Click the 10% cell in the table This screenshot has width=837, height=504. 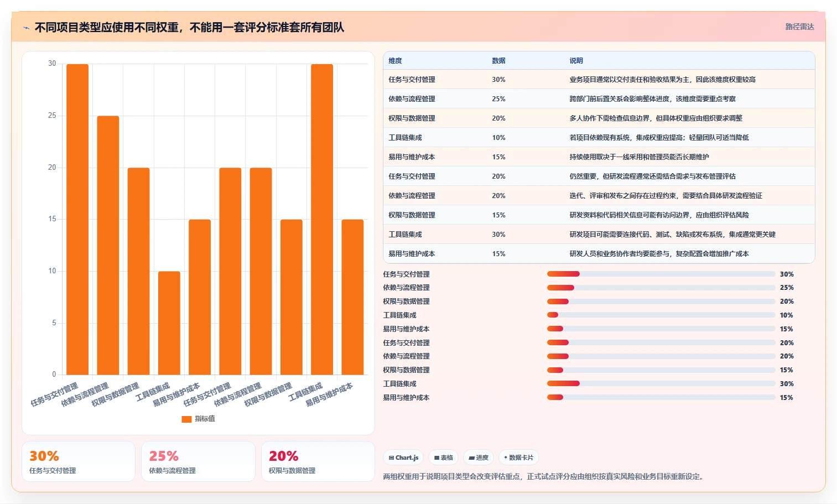[498, 138]
